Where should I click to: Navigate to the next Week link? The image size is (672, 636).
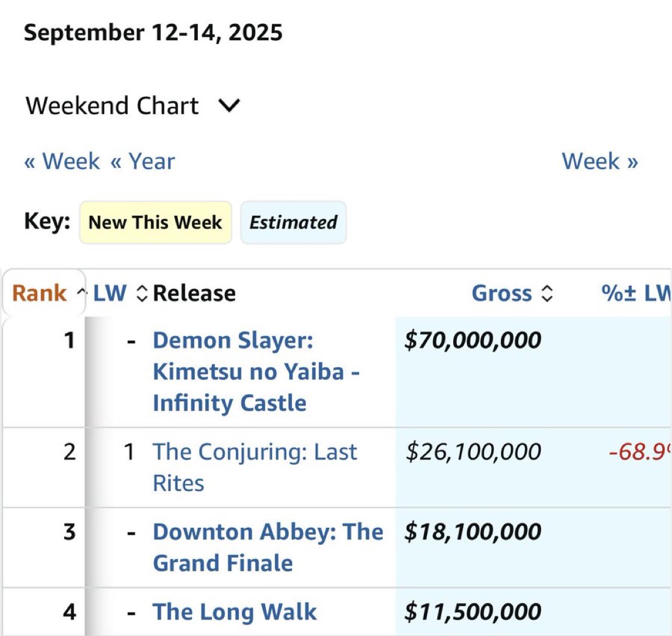point(599,162)
